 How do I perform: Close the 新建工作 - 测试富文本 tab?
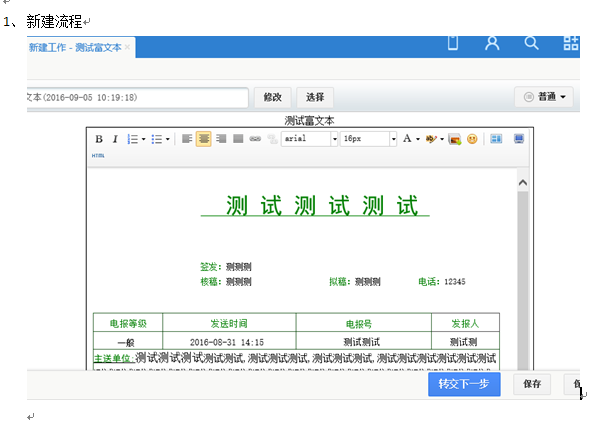coord(127,47)
